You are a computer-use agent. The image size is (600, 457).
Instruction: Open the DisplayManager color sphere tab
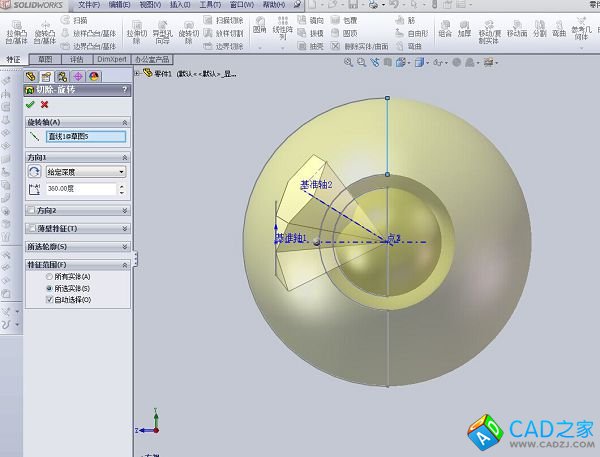(93, 76)
